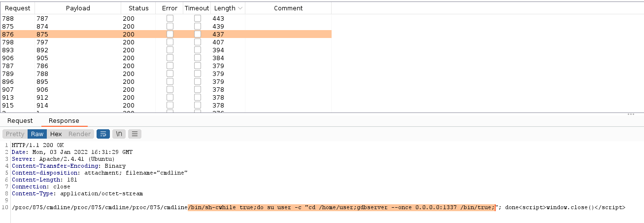Switch to the Request tab
This screenshot has height=223, width=644.
[20, 121]
